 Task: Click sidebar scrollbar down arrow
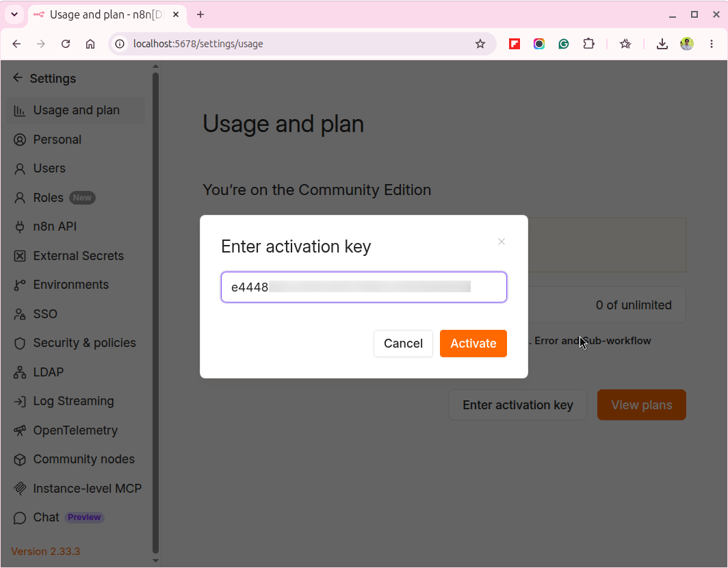point(155,560)
